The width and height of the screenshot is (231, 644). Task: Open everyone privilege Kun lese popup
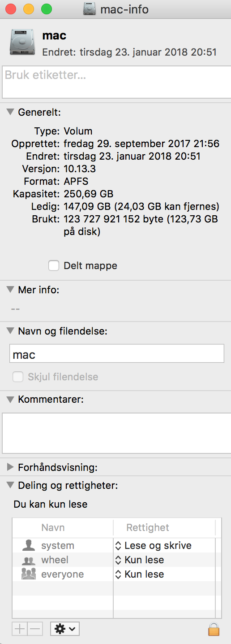(x=140, y=574)
